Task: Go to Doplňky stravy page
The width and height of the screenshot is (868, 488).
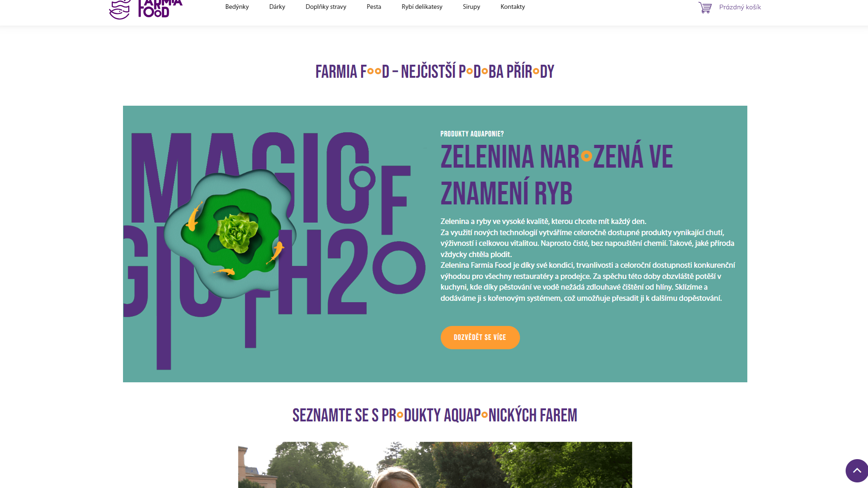Action: click(x=326, y=7)
